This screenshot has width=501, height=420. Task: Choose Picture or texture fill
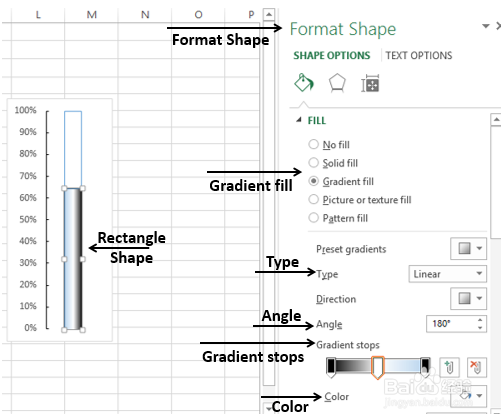(x=360, y=199)
